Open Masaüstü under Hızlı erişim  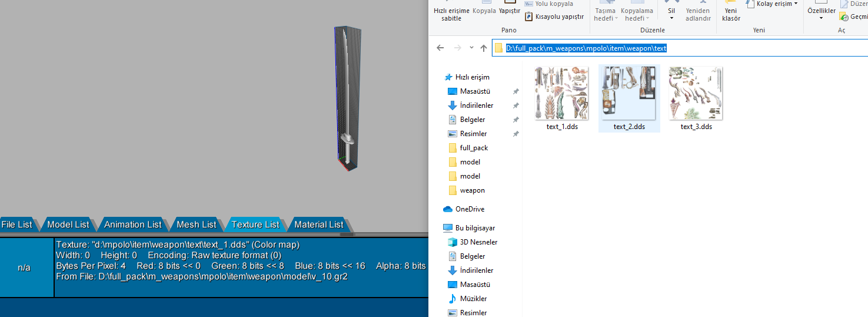point(474,91)
